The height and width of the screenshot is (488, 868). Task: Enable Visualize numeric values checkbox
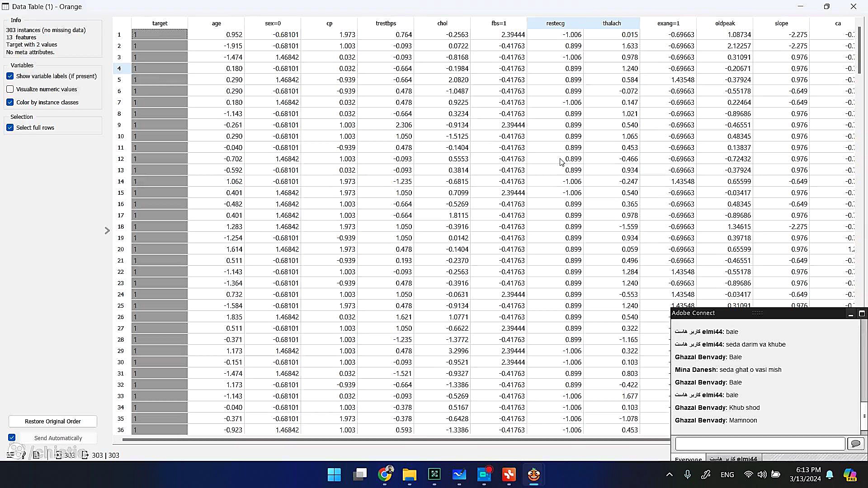coord(10,89)
